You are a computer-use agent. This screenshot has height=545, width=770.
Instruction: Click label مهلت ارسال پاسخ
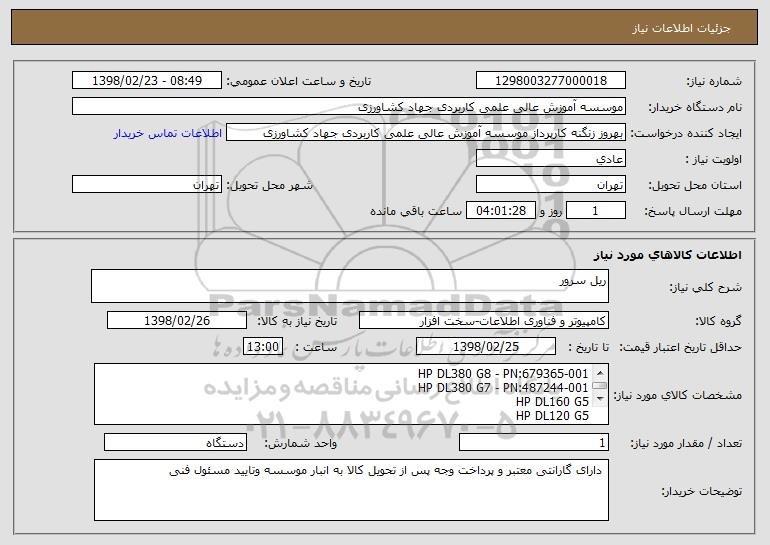[x=693, y=212]
